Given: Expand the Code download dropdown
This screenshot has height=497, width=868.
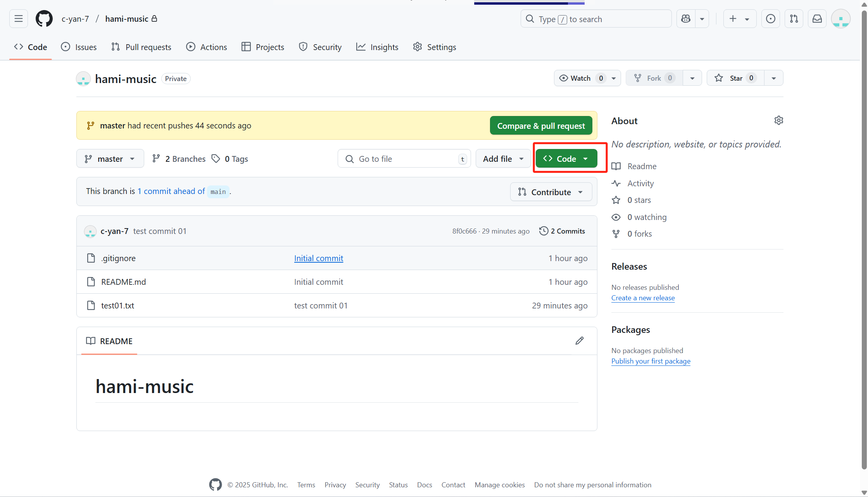Looking at the screenshot, I should [586, 158].
